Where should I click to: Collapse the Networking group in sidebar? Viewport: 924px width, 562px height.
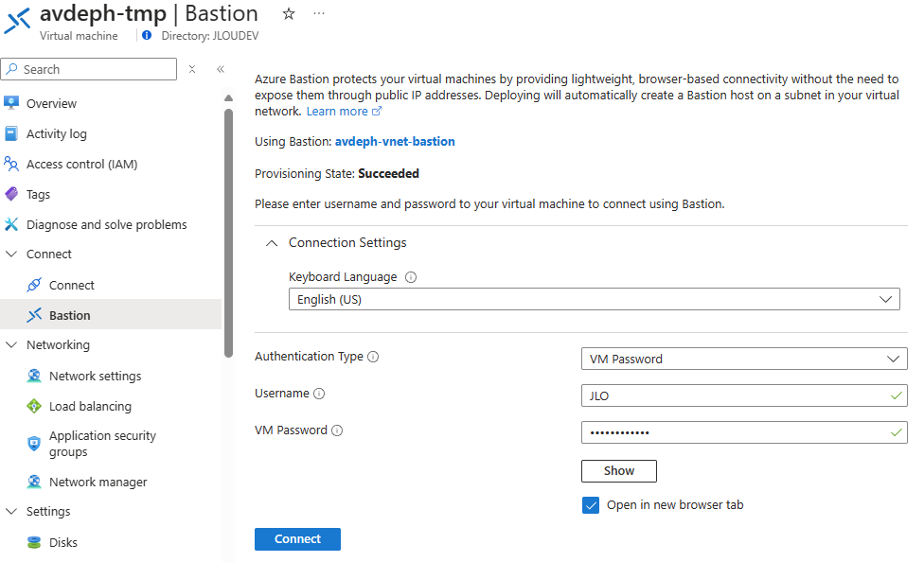coord(11,344)
